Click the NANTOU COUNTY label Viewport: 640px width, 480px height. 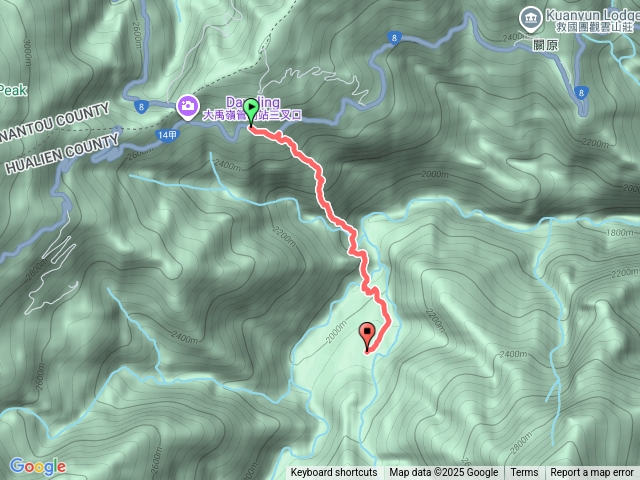point(55,122)
